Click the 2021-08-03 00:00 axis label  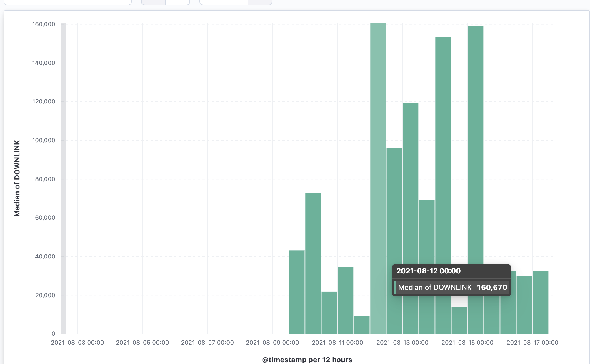click(x=77, y=343)
